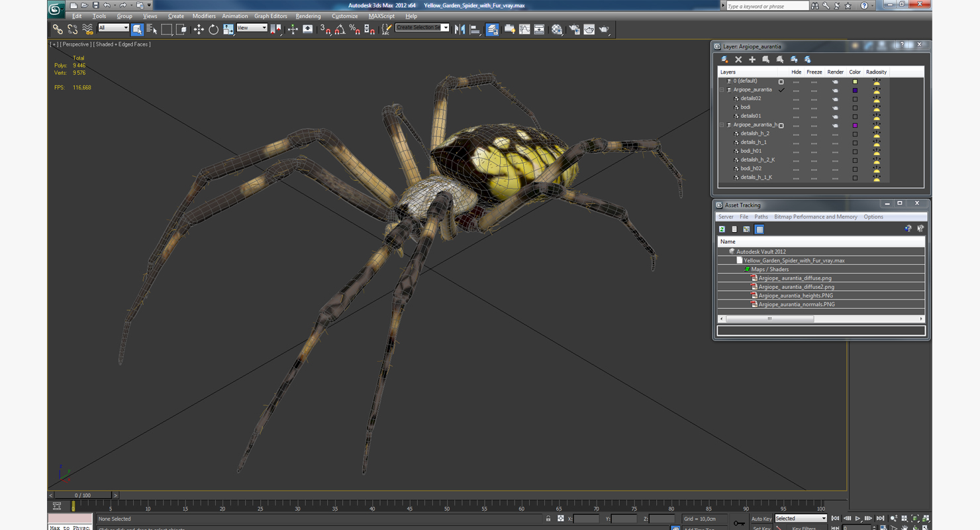
Task: Open the Edit menu
Action: (77, 16)
